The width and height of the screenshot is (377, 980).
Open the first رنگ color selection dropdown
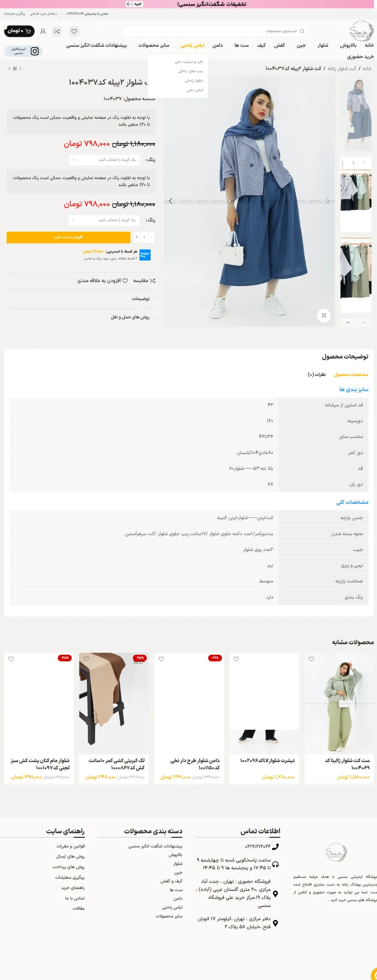click(104, 160)
